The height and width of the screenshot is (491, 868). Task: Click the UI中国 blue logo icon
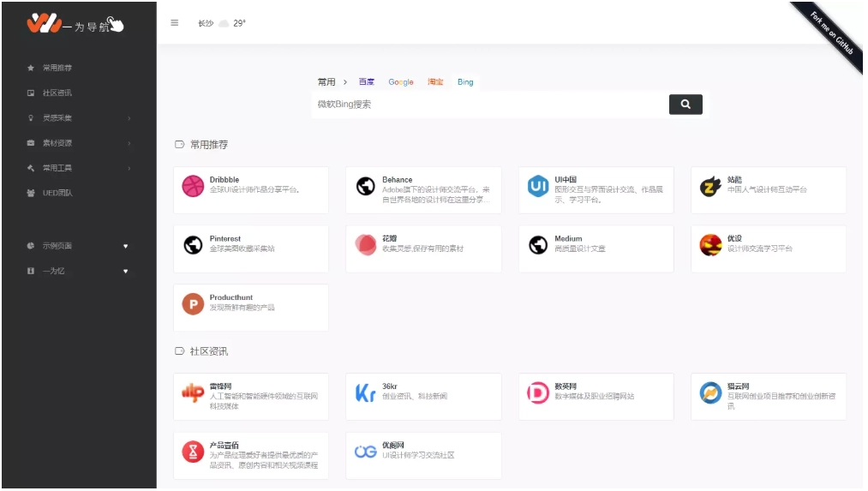point(537,186)
